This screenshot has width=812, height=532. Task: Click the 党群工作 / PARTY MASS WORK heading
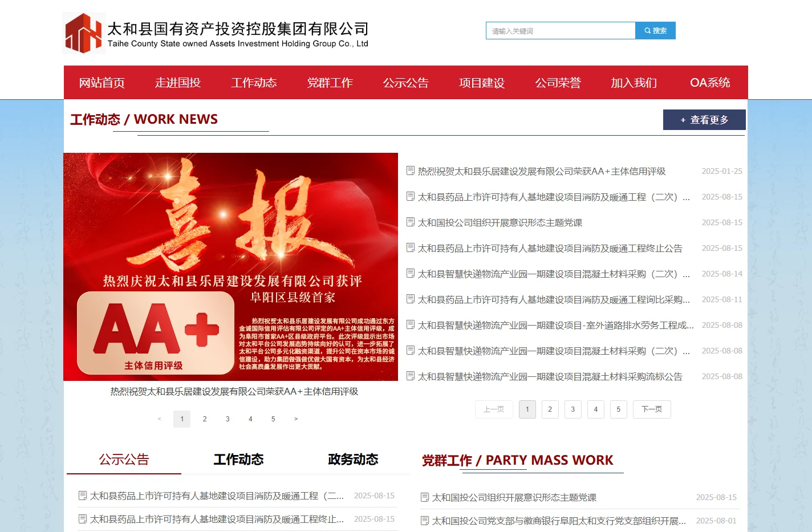coord(517,461)
